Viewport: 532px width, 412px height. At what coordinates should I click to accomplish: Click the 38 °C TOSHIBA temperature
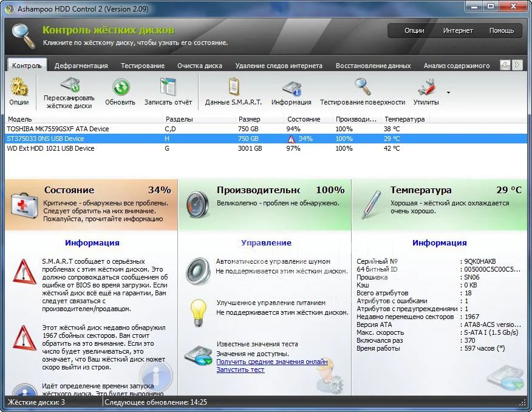point(392,129)
